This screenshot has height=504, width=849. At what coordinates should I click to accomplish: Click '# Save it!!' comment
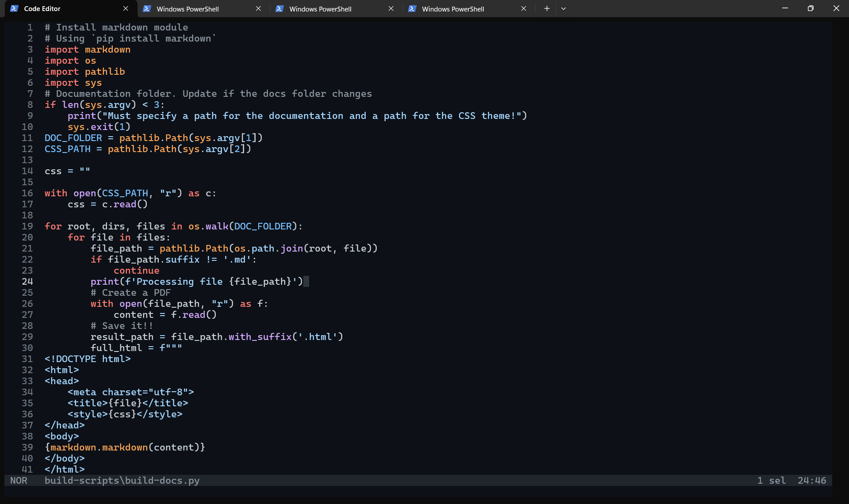[122, 326]
